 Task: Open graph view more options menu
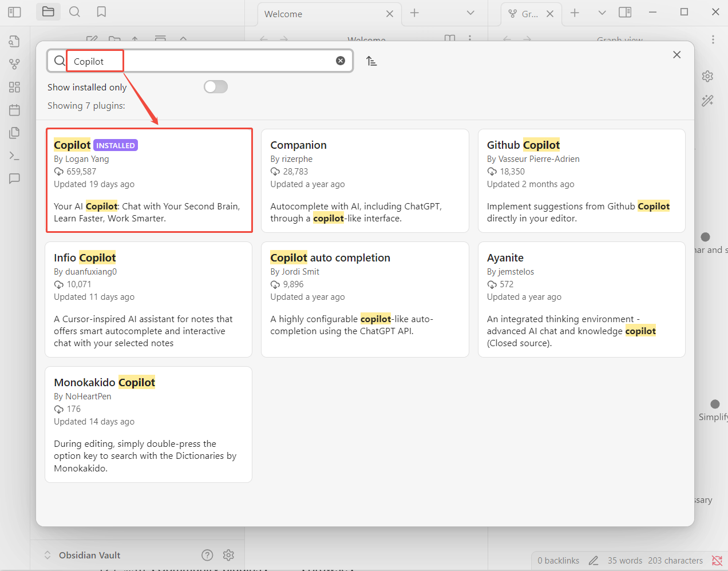tap(713, 39)
